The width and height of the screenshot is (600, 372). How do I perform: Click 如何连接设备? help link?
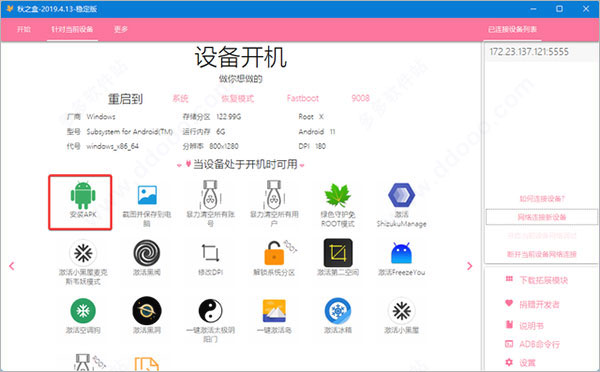(542, 199)
